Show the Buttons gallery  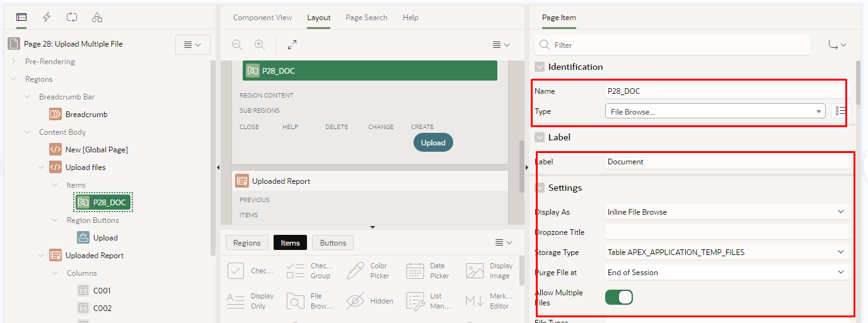point(333,243)
